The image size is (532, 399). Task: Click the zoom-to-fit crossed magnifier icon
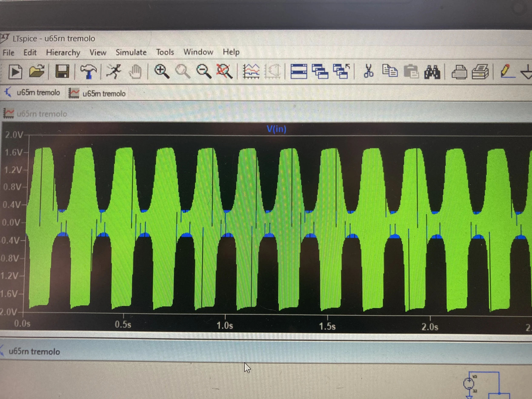[224, 72]
